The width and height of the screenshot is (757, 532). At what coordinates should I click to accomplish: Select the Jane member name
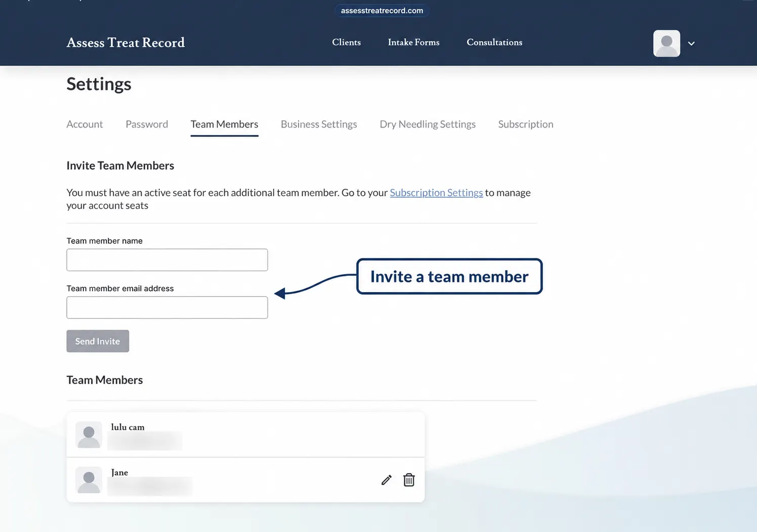point(119,473)
